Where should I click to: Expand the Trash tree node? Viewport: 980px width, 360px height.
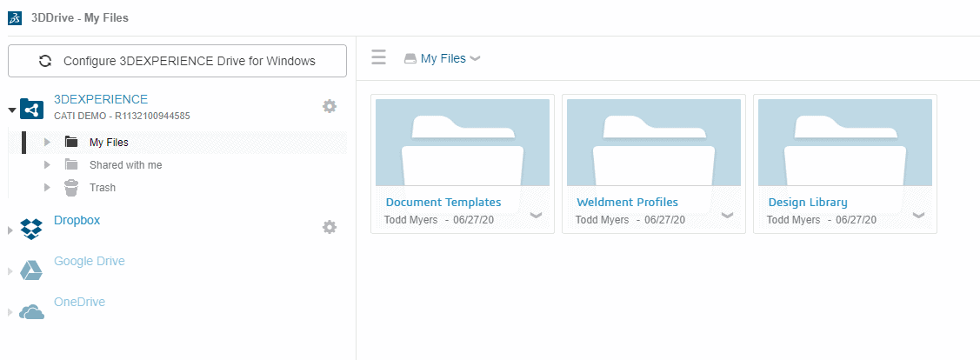tap(47, 188)
